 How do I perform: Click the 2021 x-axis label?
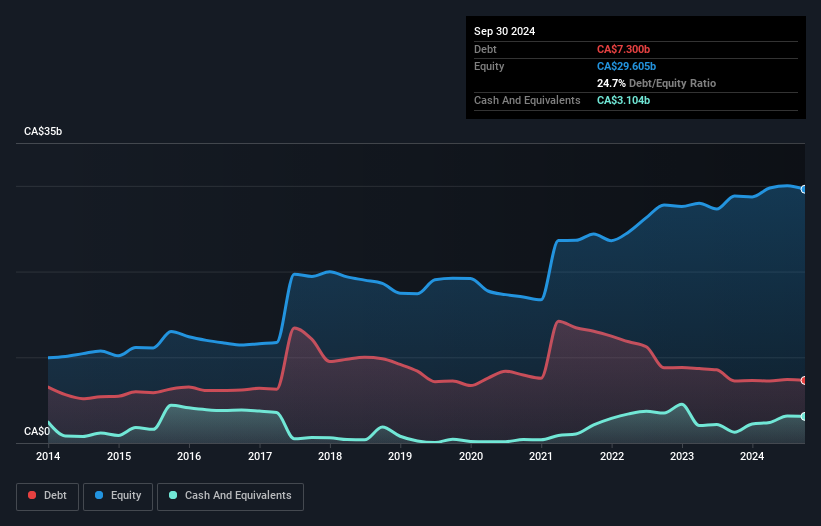coord(541,456)
